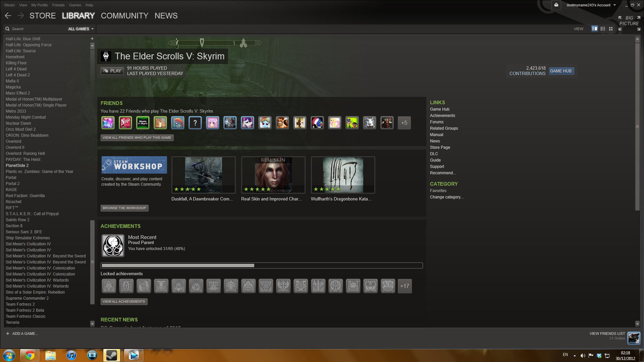Switch library to grid view

(611, 29)
